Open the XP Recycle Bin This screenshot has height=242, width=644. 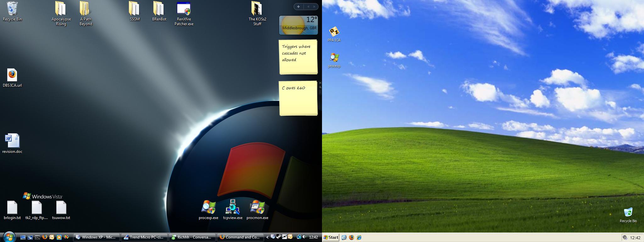tap(628, 213)
